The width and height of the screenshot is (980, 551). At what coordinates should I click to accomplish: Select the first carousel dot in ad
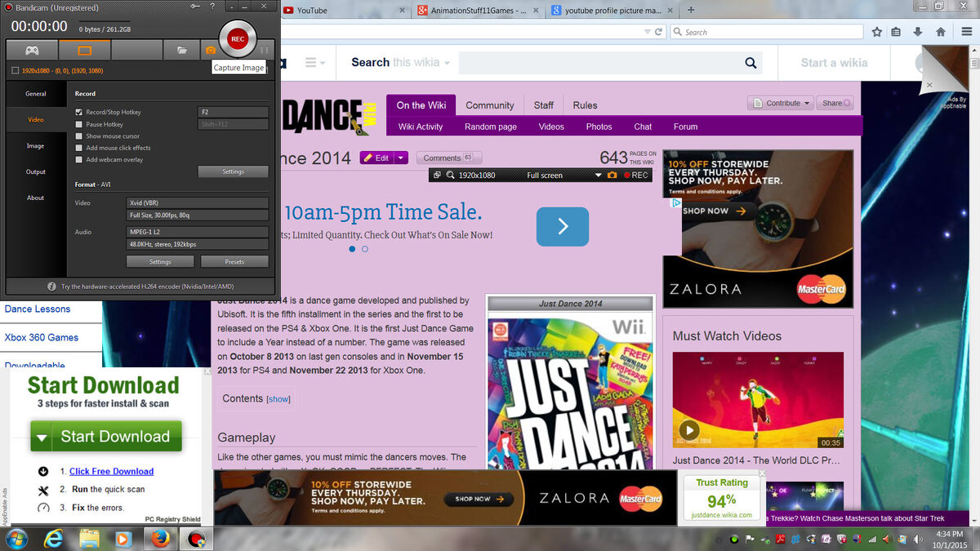point(352,249)
